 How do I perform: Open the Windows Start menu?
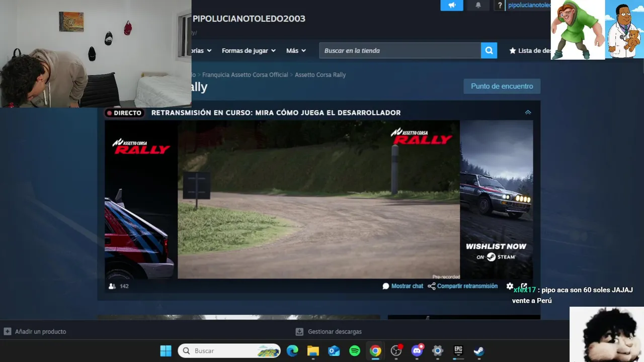[x=166, y=350]
